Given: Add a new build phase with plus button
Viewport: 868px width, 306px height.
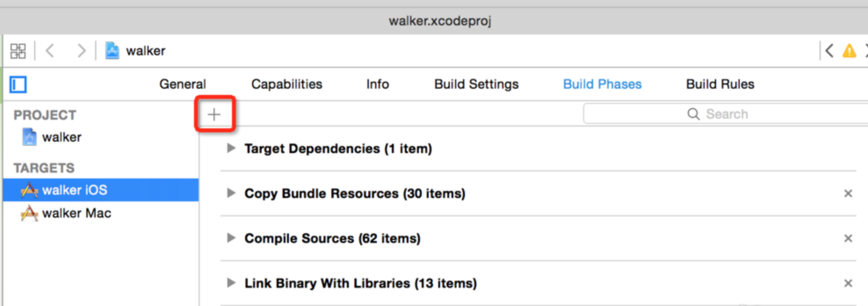Looking at the screenshot, I should [x=214, y=115].
